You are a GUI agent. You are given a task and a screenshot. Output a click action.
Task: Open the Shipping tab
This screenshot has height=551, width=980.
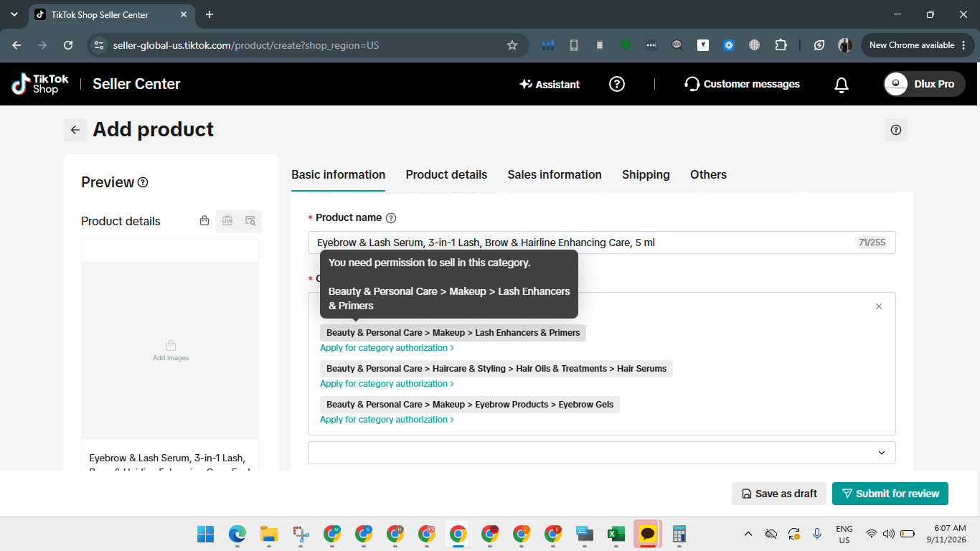point(646,174)
